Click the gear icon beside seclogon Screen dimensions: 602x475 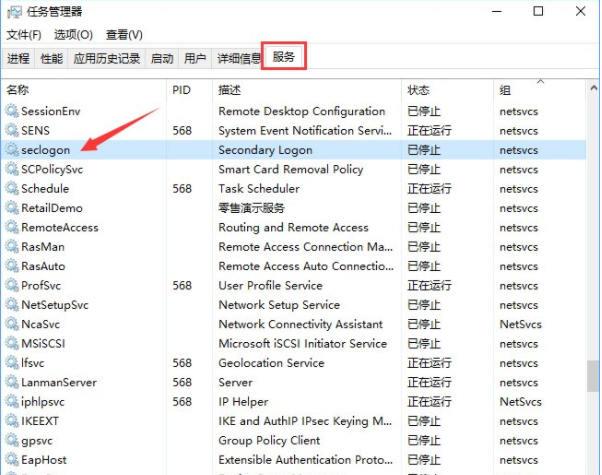pos(12,150)
